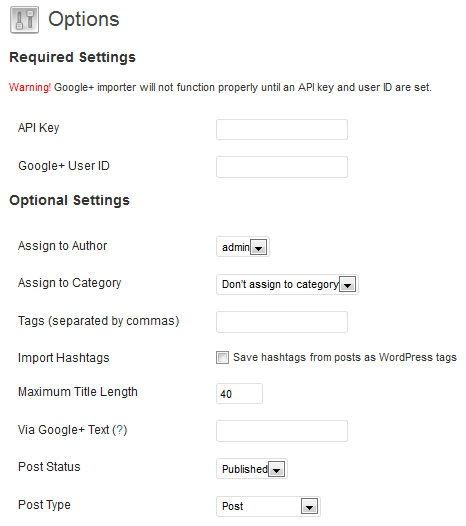Click the Assign to Author label

62,246
